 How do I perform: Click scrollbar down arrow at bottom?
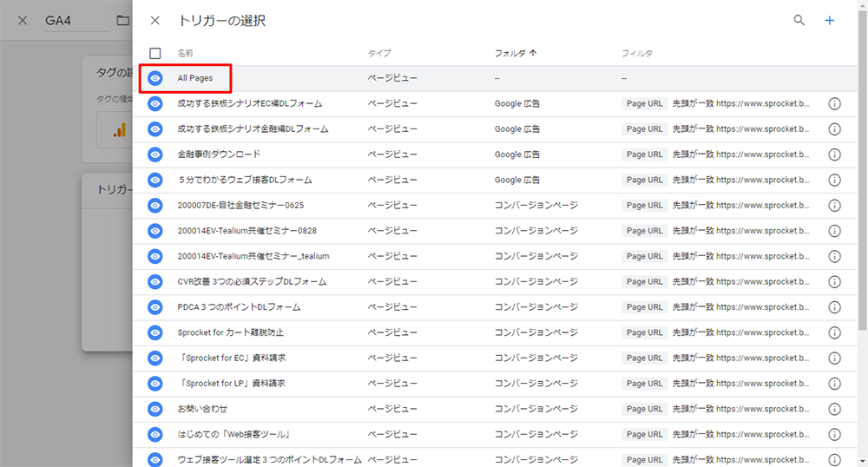pos(863,462)
